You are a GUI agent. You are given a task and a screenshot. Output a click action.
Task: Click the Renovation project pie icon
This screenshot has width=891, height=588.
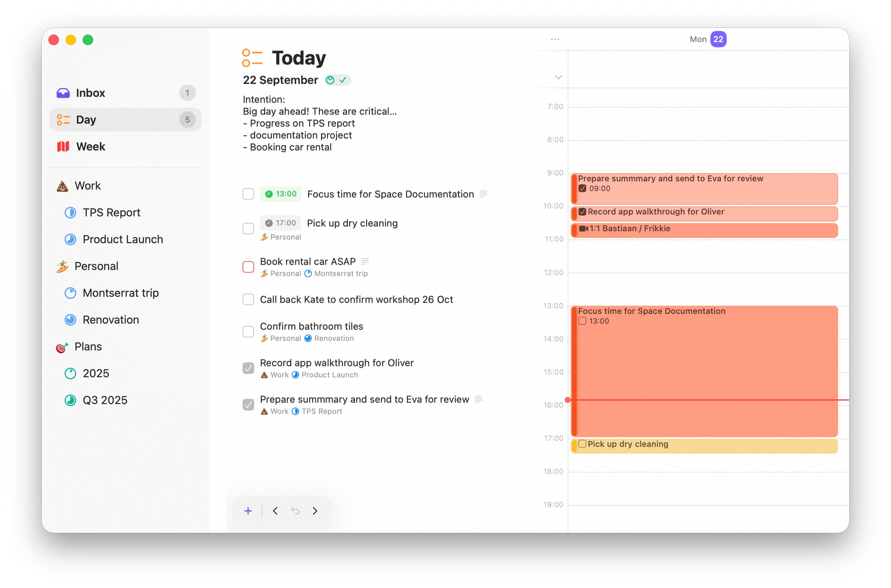70,320
